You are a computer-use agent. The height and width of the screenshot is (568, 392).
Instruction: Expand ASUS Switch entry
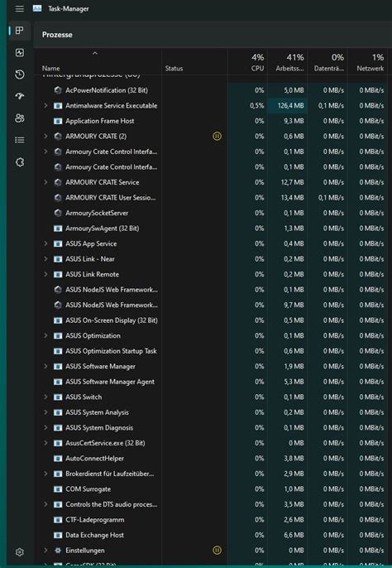point(45,397)
